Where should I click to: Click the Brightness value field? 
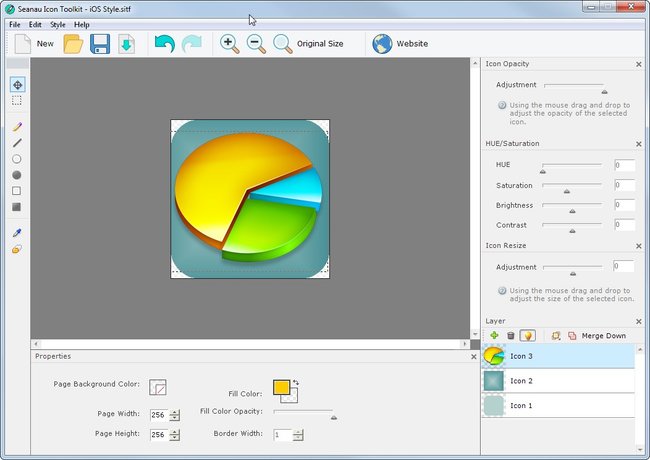(x=625, y=205)
